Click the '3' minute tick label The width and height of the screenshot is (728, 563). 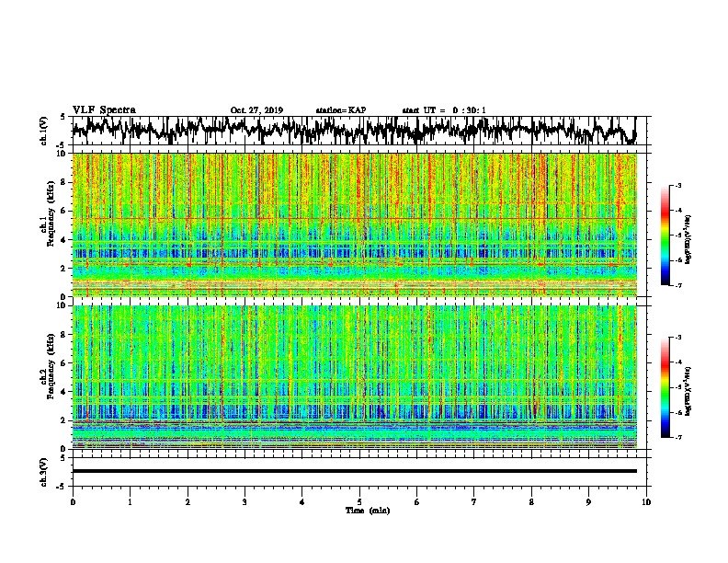(245, 502)
